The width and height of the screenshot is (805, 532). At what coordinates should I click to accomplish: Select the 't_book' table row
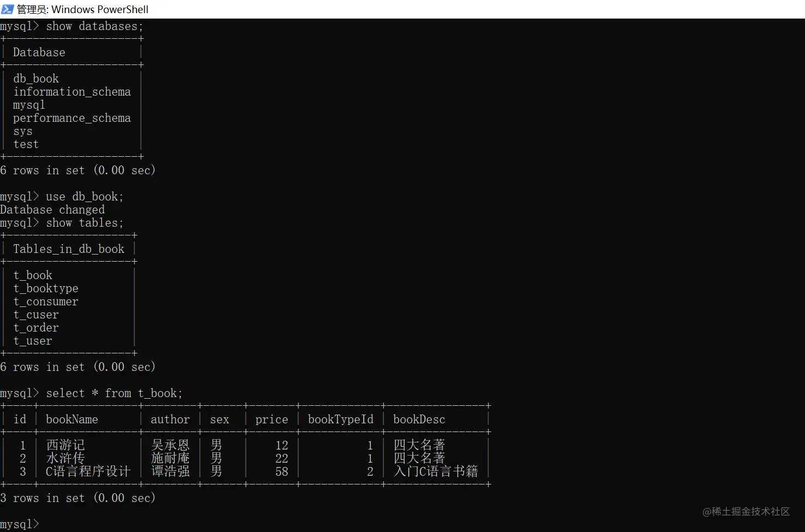(x=33, y=275)
